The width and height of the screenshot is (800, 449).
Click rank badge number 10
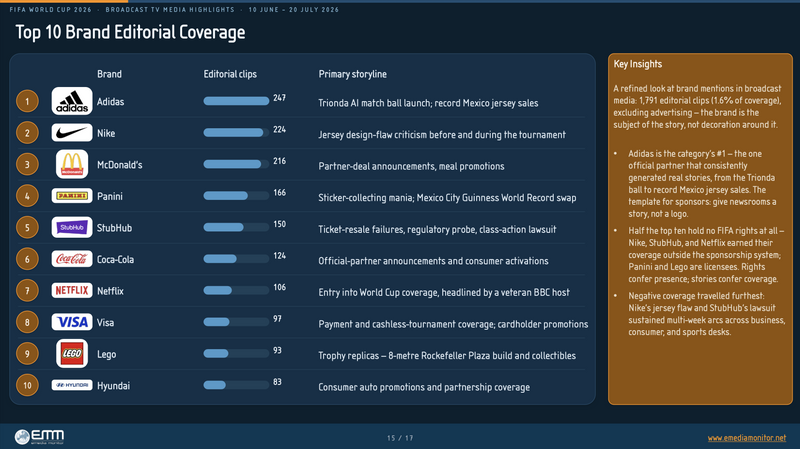click(28, 385)
